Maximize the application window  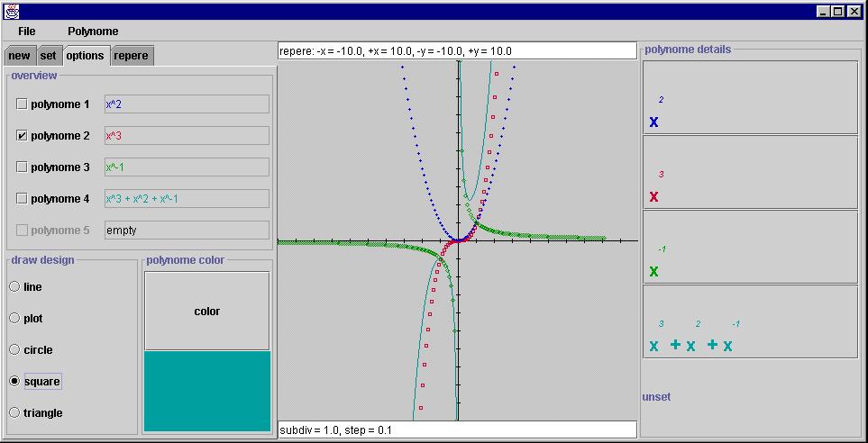839,11
